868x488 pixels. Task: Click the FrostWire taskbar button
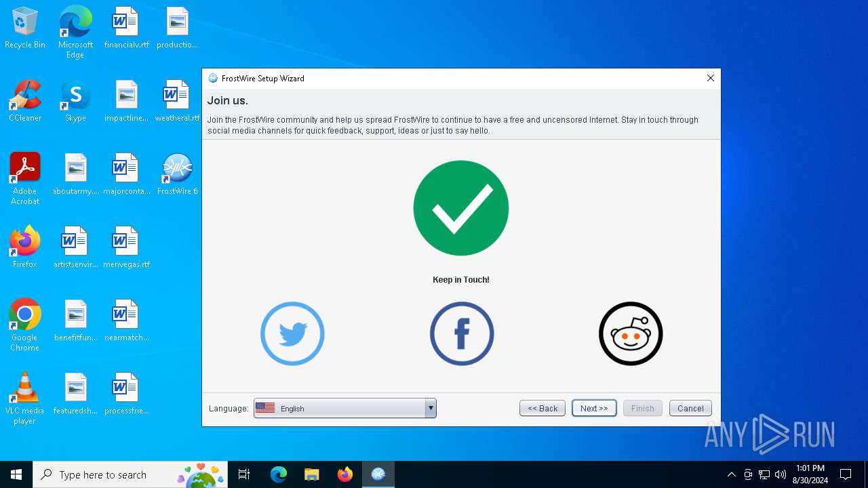[378, 474]
